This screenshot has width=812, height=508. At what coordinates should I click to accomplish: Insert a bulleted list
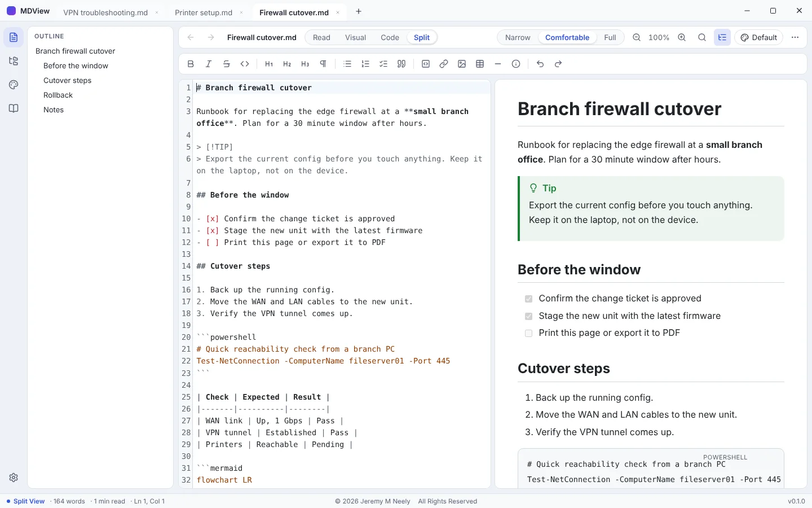click(x=347, y=64)
